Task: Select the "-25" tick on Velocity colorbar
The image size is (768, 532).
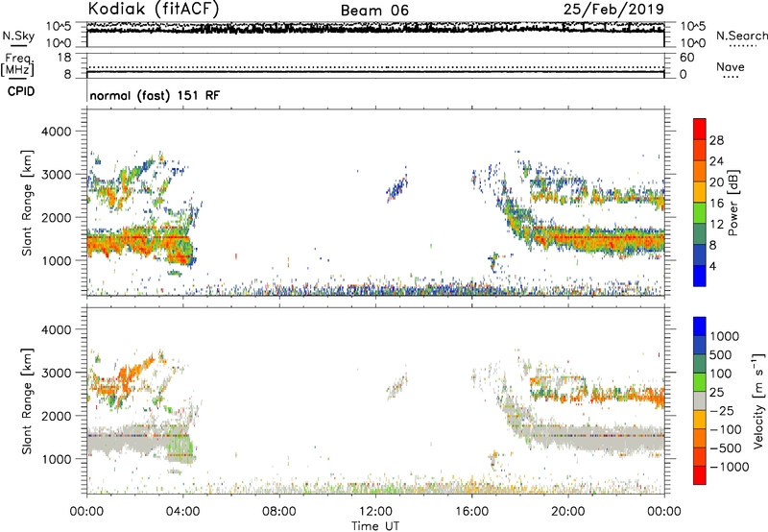Action: pyautogui.click(x=722, y=410)
